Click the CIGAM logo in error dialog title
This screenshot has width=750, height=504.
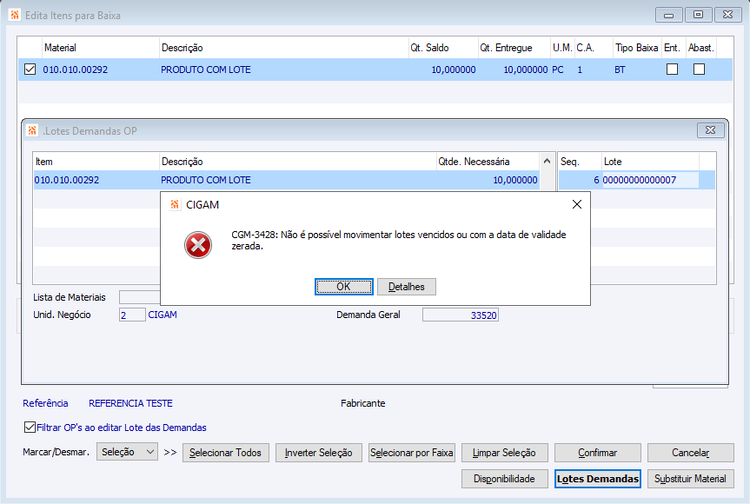(x=175, y=205)
